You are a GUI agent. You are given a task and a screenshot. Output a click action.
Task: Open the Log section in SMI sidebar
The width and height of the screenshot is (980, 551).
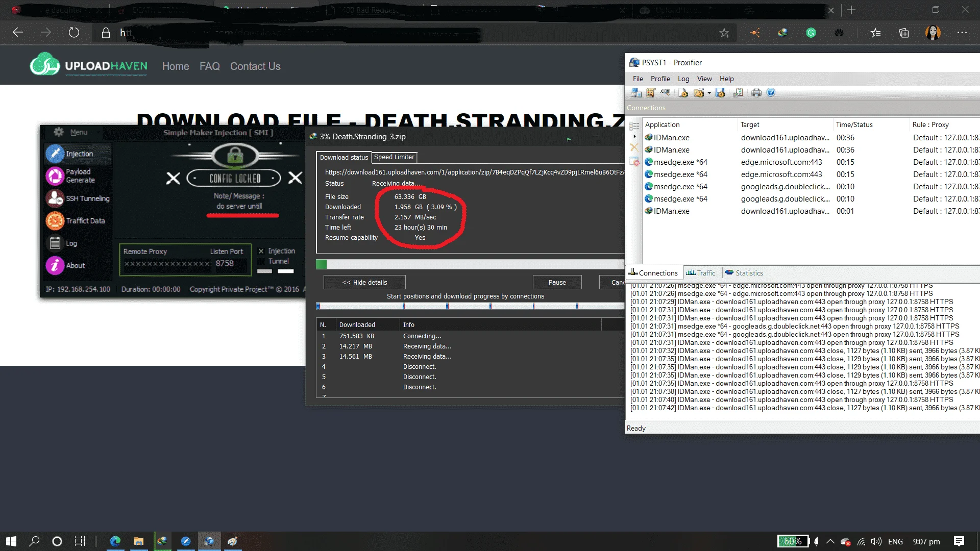coord(62,243)
